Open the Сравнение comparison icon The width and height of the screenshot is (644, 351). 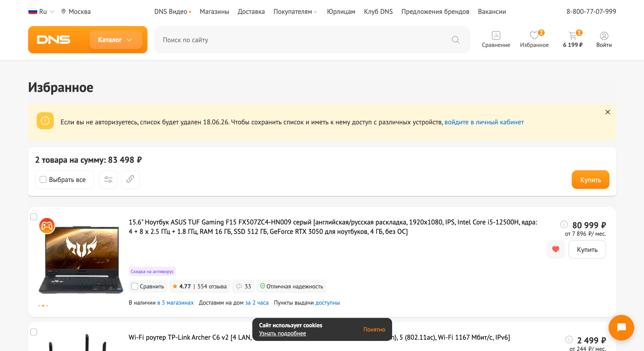pyautogui.click(x=496, y=39)
